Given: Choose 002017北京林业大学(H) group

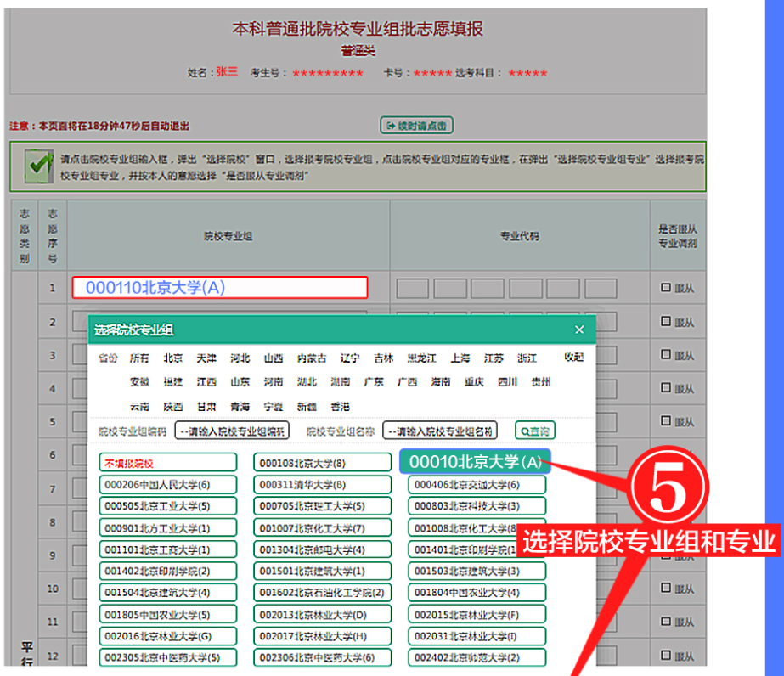Looking at the screenshot, I should [x=323, y=636].
